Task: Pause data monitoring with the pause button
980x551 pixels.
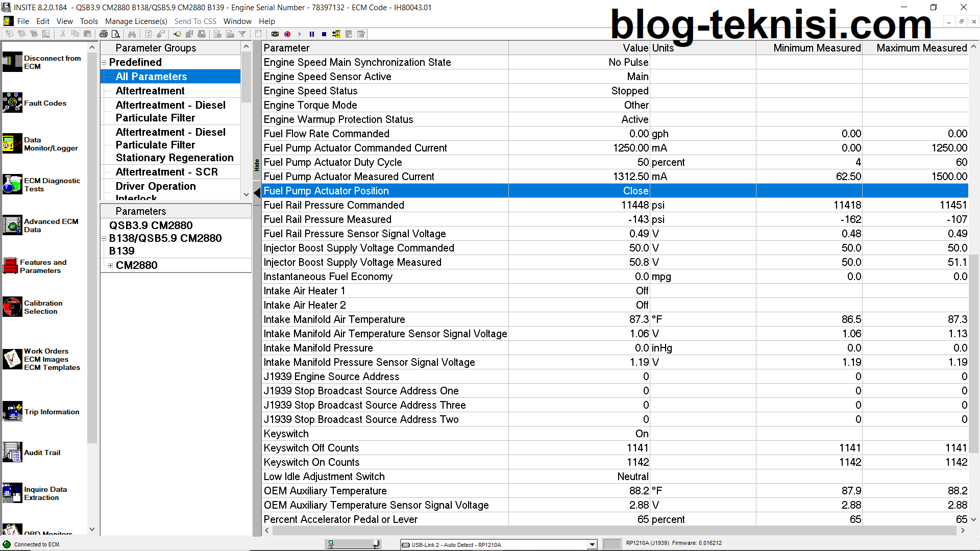Action: click(312, 34)
